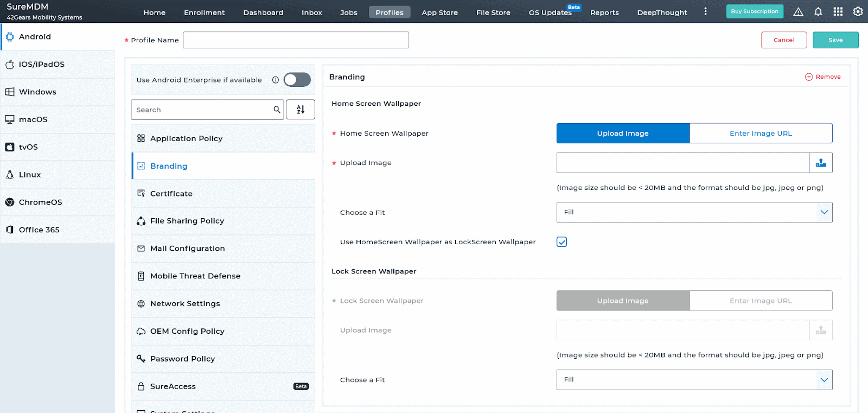Open the settings gear icon
The width and height of the screenshot is (868, 413).
tap(858, 12)
